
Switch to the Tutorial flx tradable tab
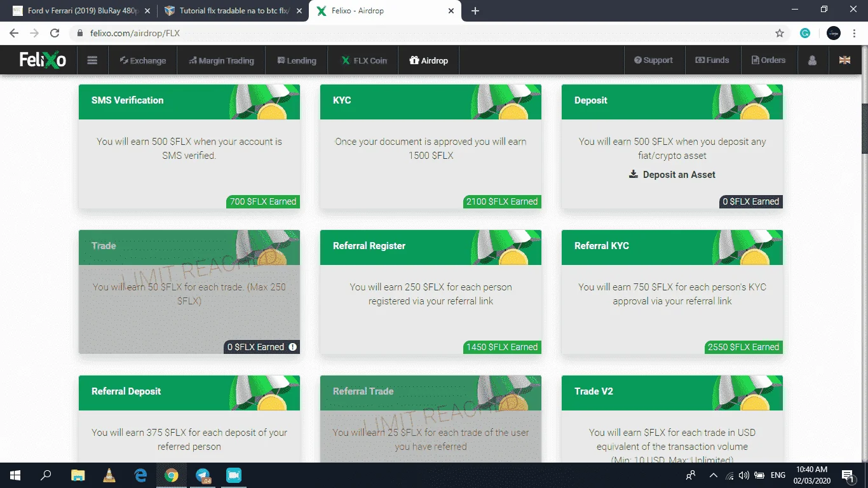(x=232, y=11)
